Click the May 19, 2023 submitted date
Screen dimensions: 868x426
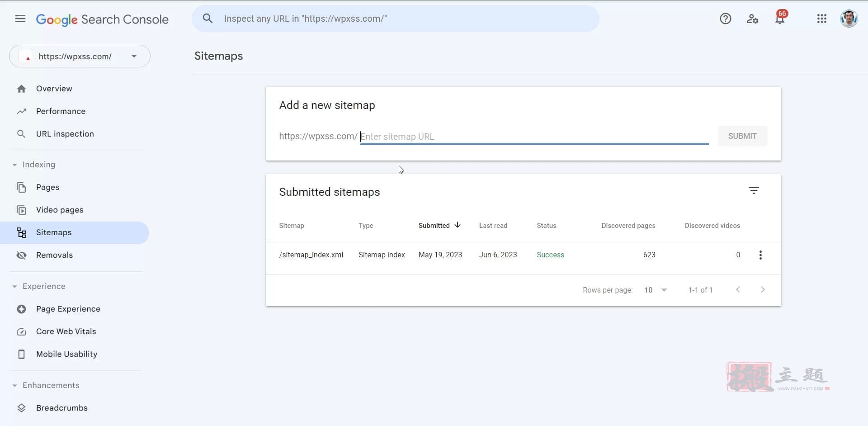[x=440, y=255]
